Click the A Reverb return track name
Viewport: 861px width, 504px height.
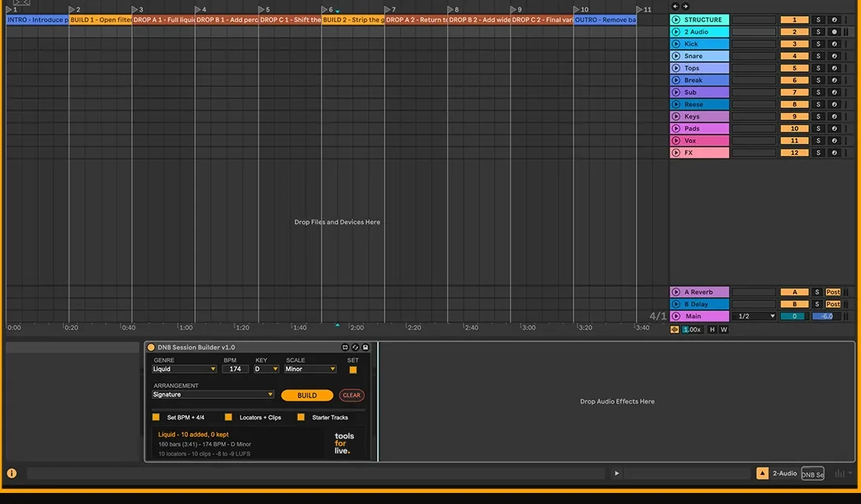[x=698, y=292]
